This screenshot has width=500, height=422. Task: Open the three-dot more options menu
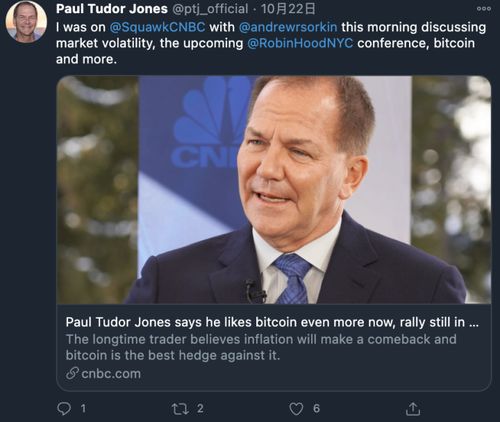pyautogui.click(x=484, y=9)
